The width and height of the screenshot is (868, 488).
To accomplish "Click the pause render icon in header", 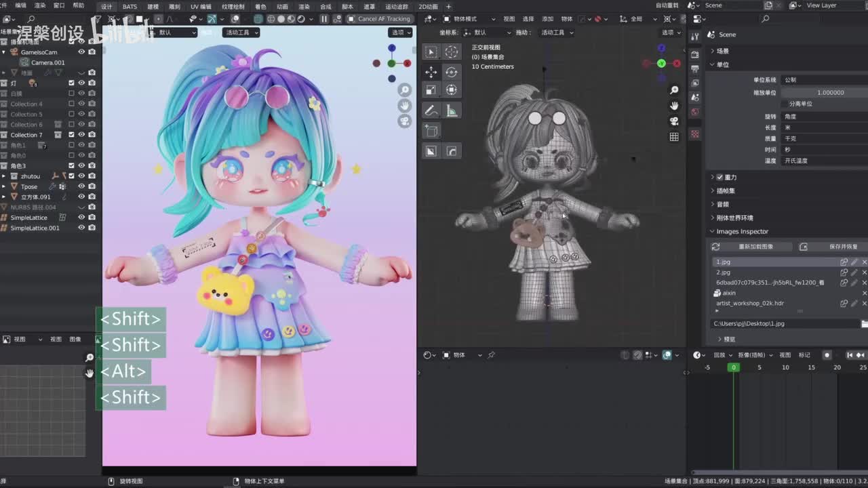I will click(324, 19).
